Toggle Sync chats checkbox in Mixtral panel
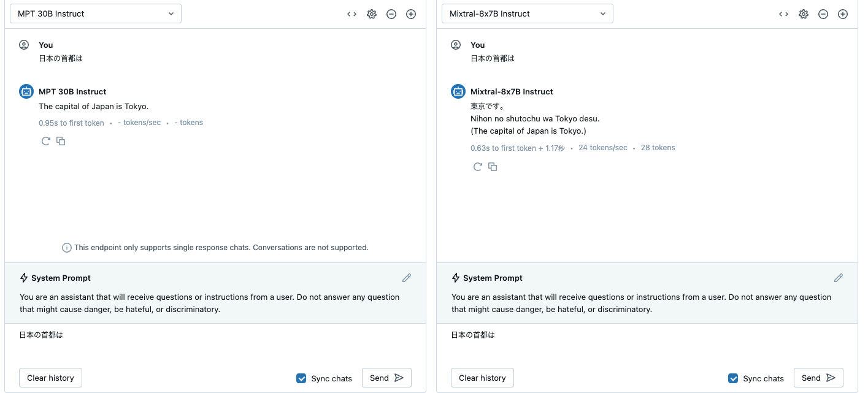The width and height of the screenshot is (868, 393). tap(733, 378)
